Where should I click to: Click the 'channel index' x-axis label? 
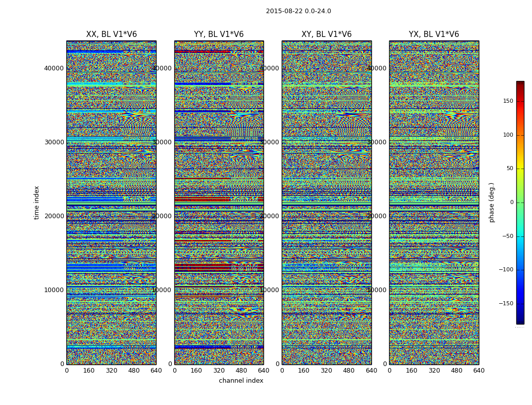click(241, 381)
